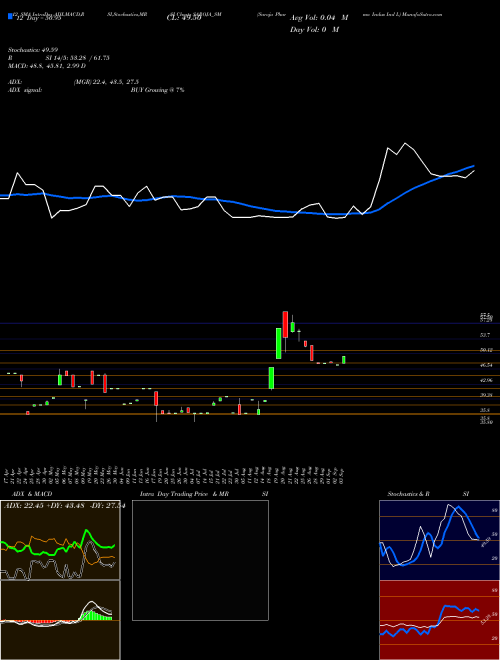Click the '46.54' price axis label
The image size is (500, 660).
[x=486, y=365]
